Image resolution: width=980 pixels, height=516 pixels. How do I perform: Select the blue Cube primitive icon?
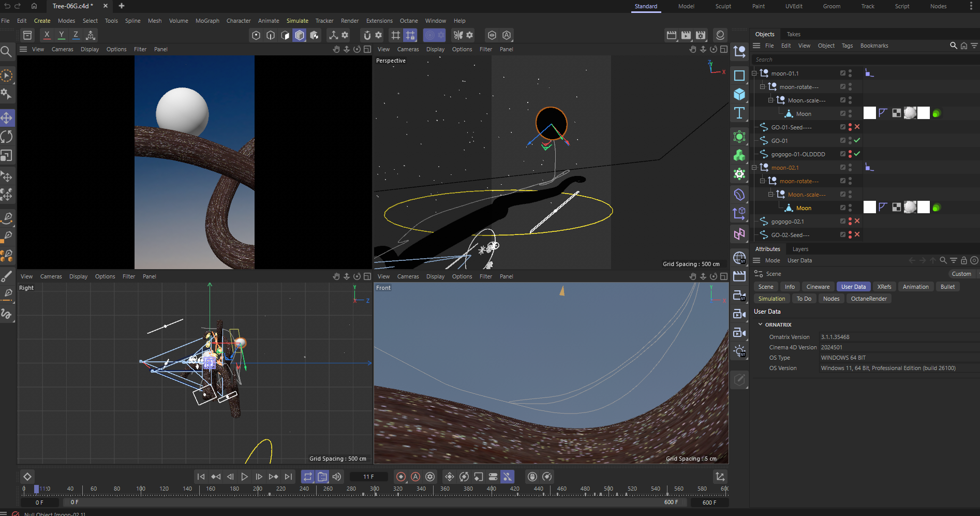740,94
